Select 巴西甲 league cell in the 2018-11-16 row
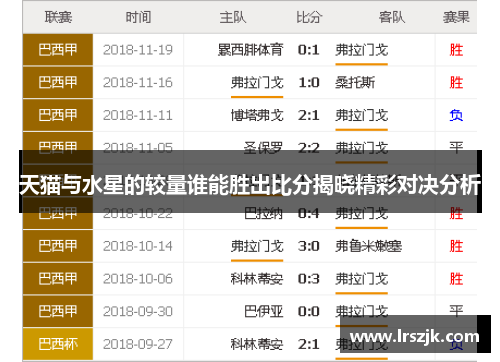 tap(58, 82)
